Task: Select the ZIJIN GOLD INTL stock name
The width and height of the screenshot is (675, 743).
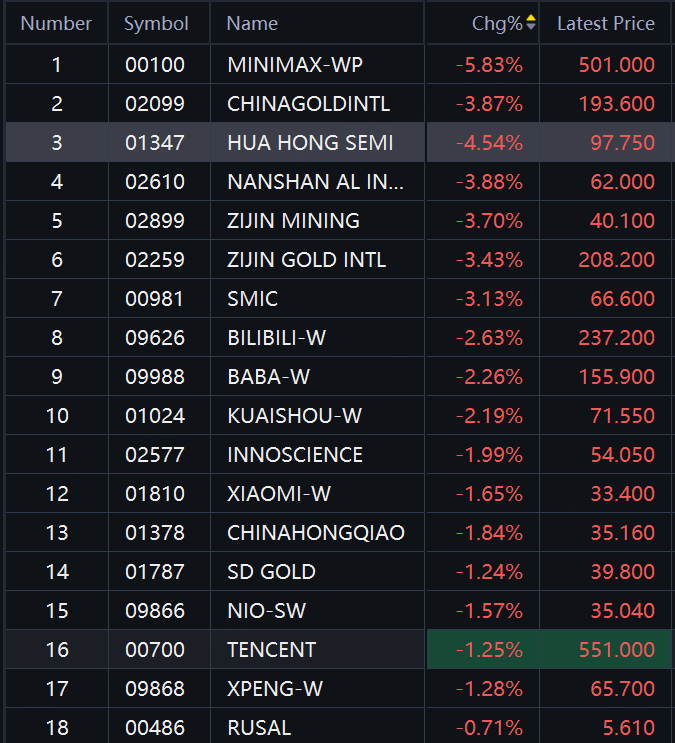Action: [x=307, y=260]
